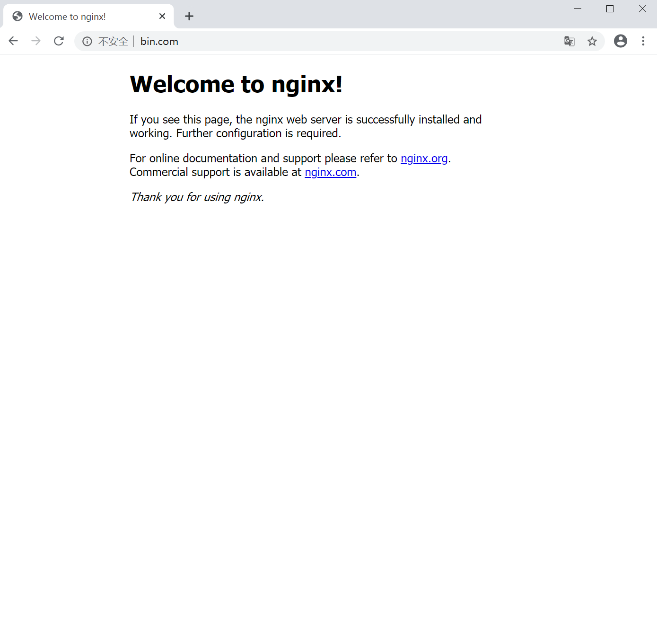Close the browser window

(642, 9)
